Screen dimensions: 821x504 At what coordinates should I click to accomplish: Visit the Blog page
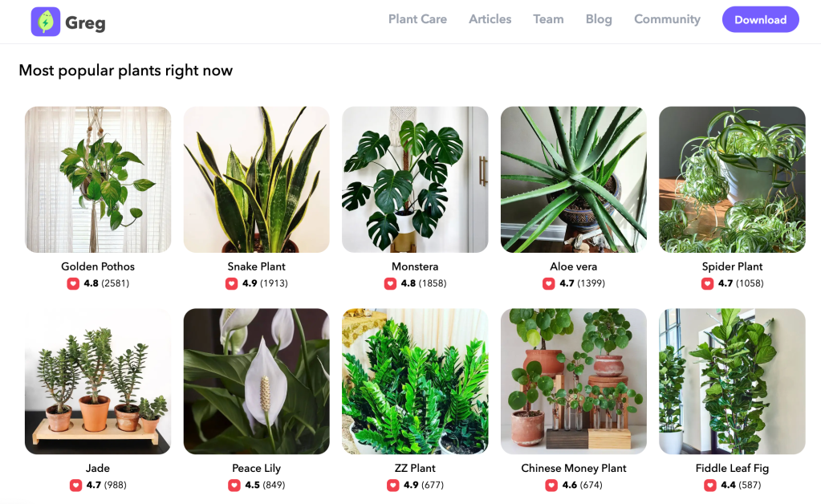pos(599,19)
